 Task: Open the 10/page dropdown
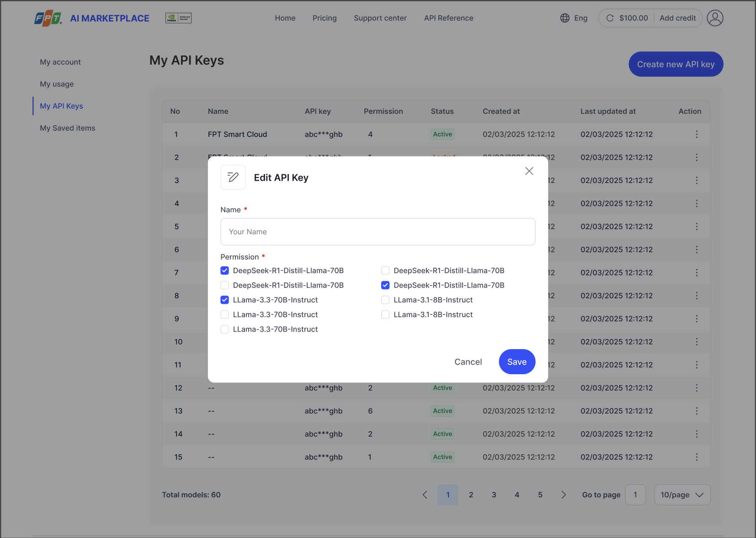coord(682,495)
